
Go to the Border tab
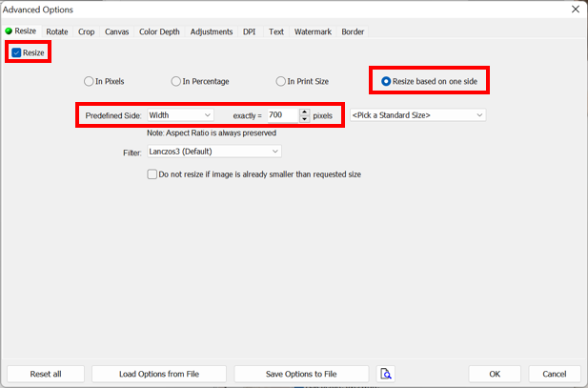[x=353, y=31]
